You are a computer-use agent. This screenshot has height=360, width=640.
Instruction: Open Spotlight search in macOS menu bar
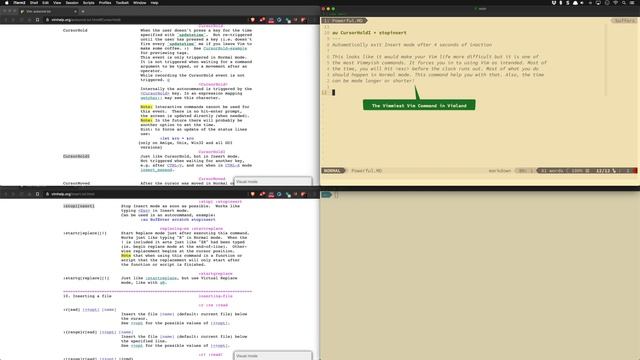[624, 3]
